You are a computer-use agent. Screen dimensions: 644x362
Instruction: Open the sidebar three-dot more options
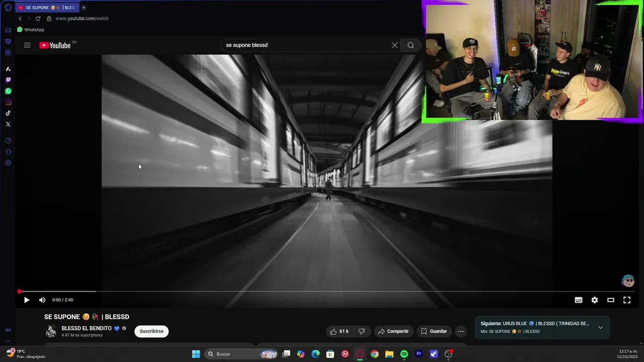tap(8, 341)
